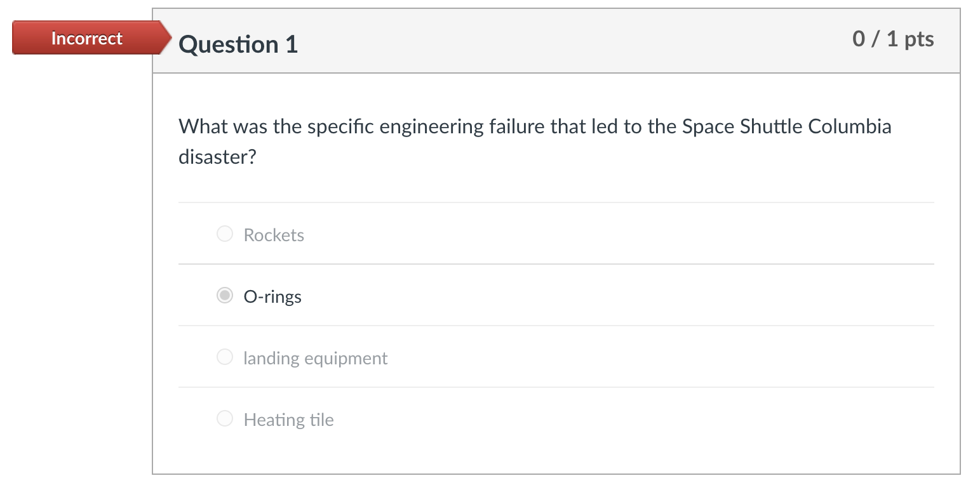Click the question card header area
The height and width of the screenshot is (497, 980).
tap(556, 41)
